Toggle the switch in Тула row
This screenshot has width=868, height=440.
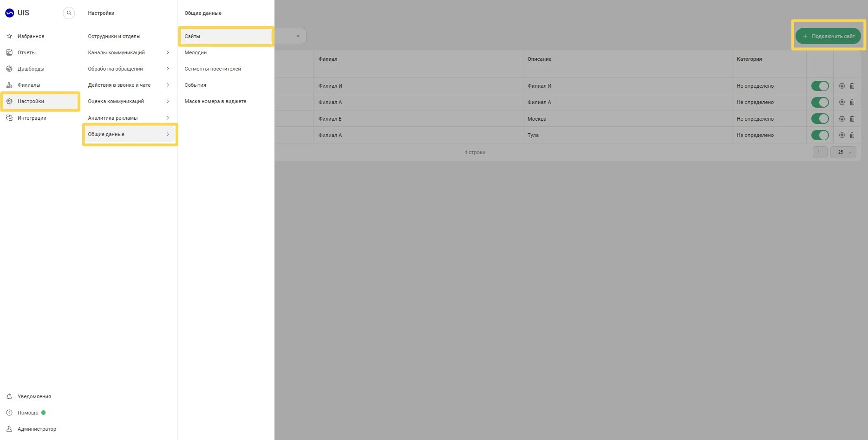click(820, 135)
